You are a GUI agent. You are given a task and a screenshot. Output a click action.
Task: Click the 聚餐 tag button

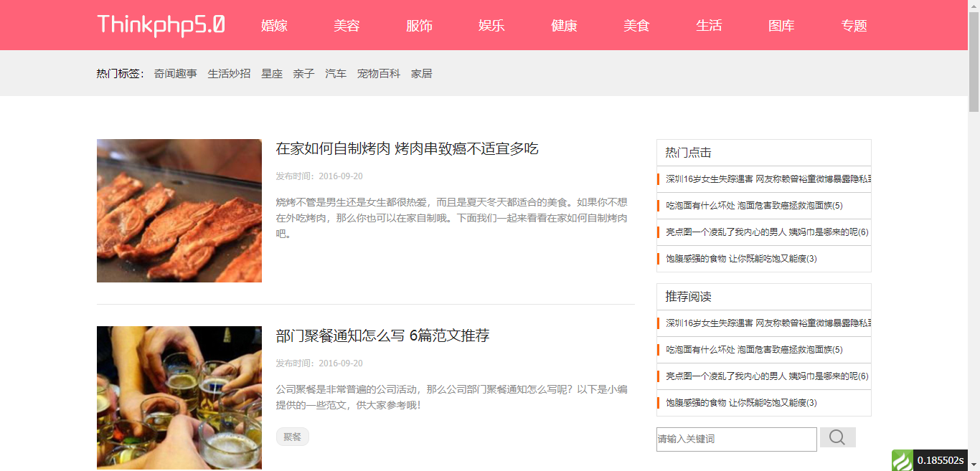coord(292,437)
